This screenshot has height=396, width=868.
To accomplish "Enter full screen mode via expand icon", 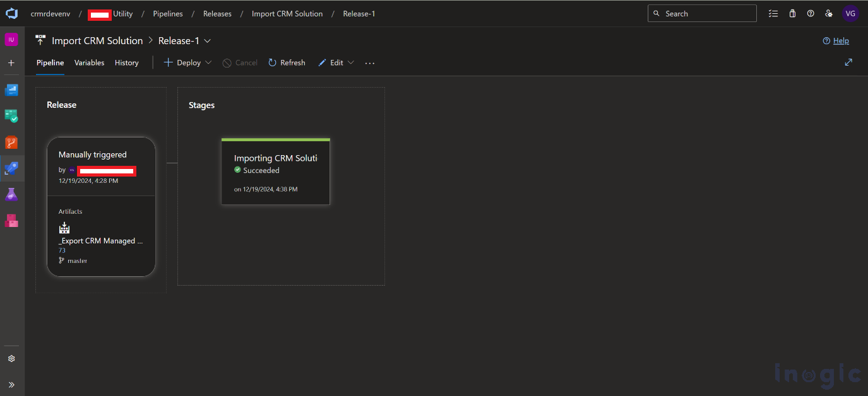I will click(848, 62).
